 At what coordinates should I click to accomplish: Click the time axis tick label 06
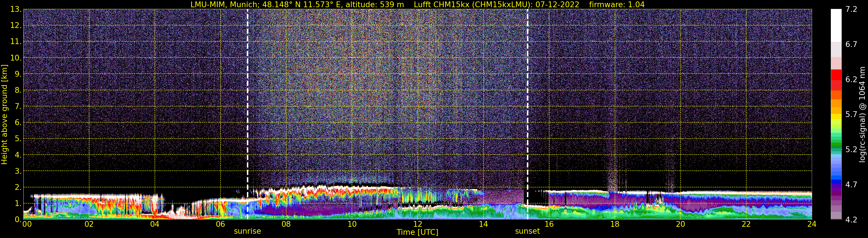tap(220, 224)
